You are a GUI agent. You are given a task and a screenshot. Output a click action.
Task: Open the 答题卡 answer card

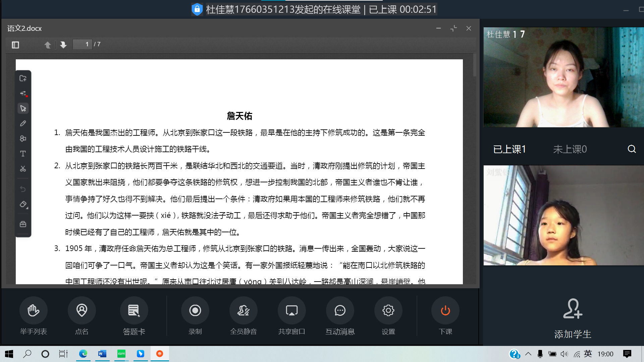pyautogui.click(x=134, y=316)
